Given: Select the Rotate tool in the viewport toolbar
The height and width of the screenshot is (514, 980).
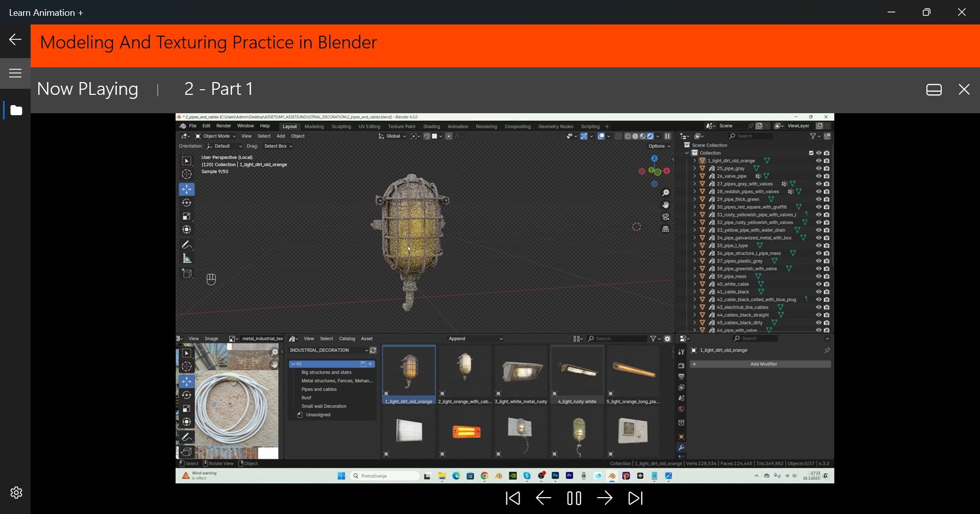Looking at the screenshot, I should point(187,202).
